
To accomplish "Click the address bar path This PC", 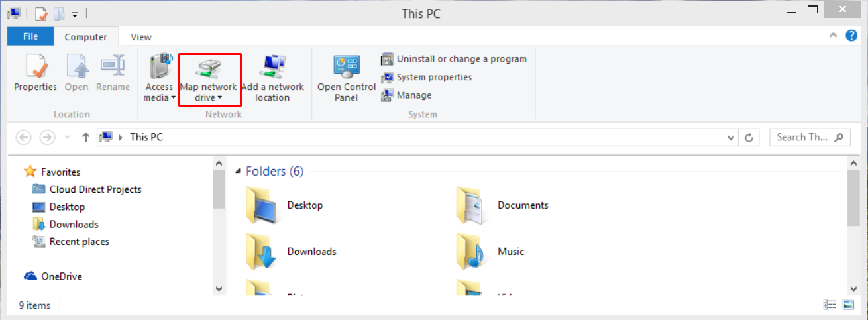I will coord(146,137).
